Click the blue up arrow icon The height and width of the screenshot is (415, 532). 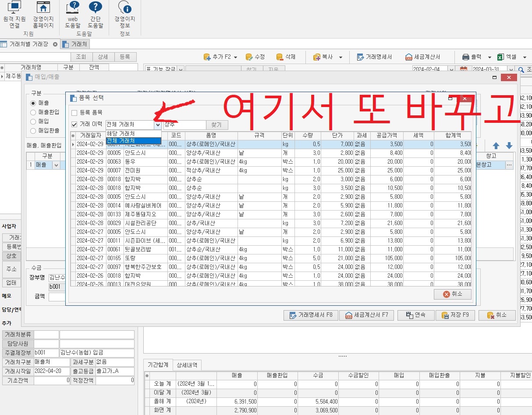point(496,146)
